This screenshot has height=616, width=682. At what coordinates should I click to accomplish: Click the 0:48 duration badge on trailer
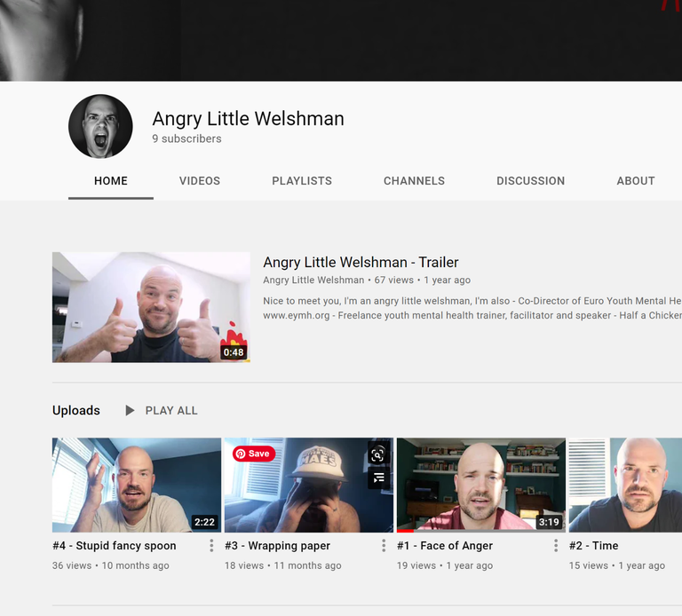(x=234, y=352)
